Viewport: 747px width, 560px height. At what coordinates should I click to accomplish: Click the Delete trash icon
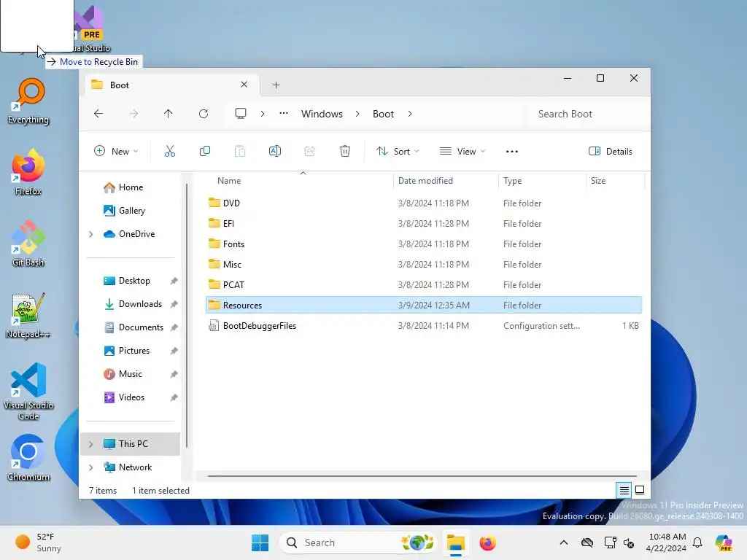[345, 152]
